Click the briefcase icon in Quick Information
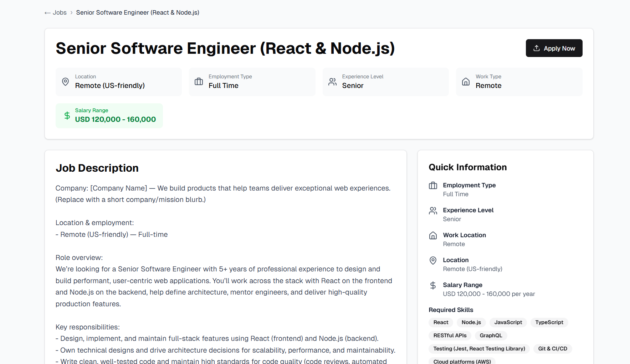This screenshot has height=364, width=630. coord(433,186)
